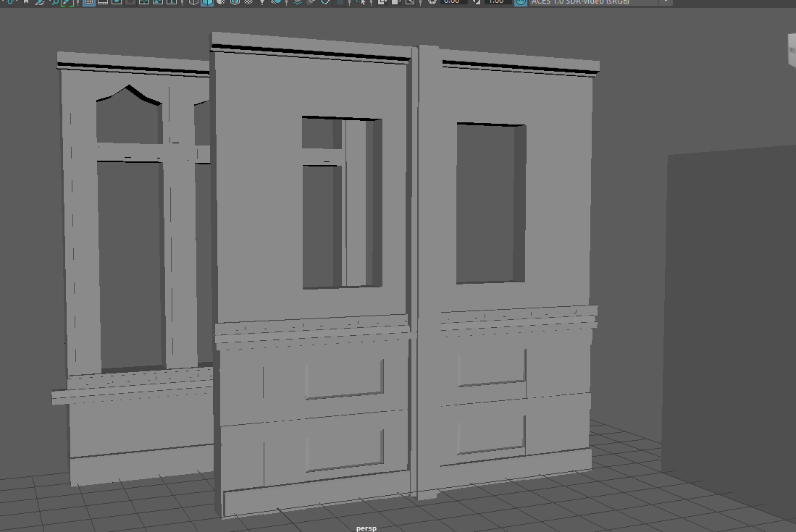Click the exposure aperture icon

[x=432, y=2]
